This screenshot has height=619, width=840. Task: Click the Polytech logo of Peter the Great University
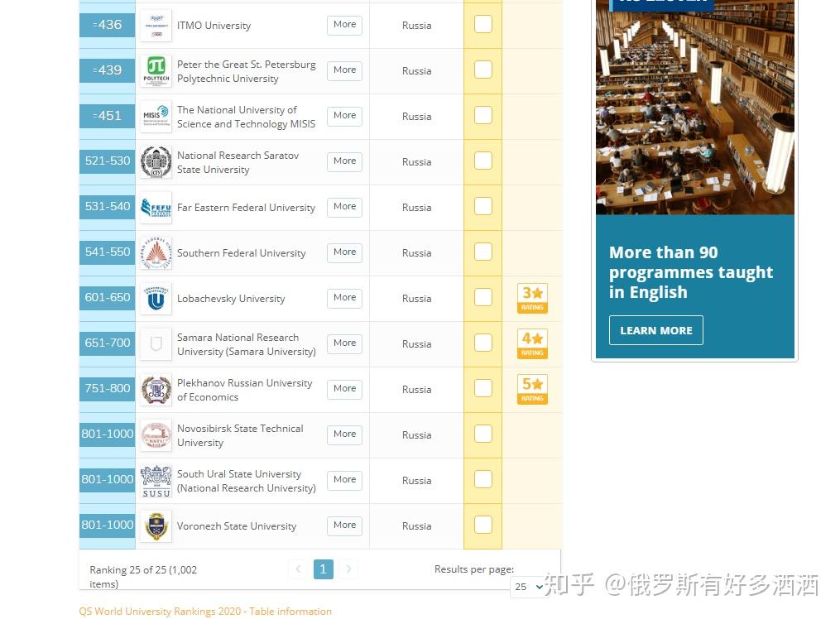click(156, 70)
